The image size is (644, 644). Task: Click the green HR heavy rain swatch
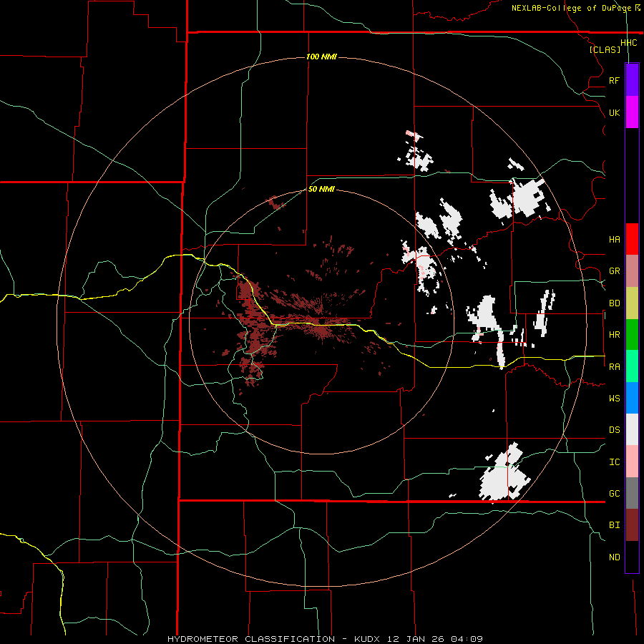click(632, 334)
